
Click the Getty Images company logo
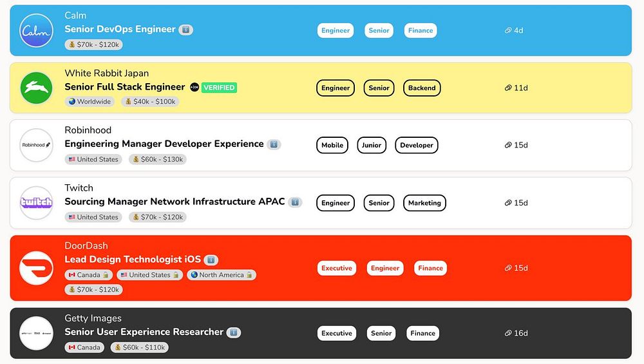click(x=36, y=333)
